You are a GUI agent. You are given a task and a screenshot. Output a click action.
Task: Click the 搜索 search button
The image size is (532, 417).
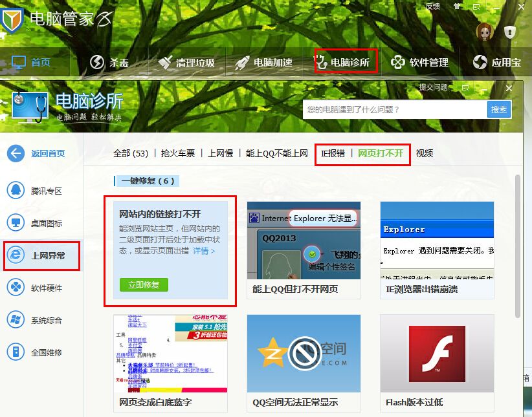pos(498,109)
